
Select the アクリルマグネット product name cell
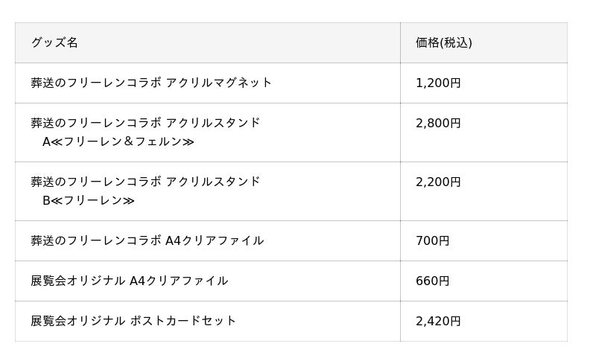208,83
